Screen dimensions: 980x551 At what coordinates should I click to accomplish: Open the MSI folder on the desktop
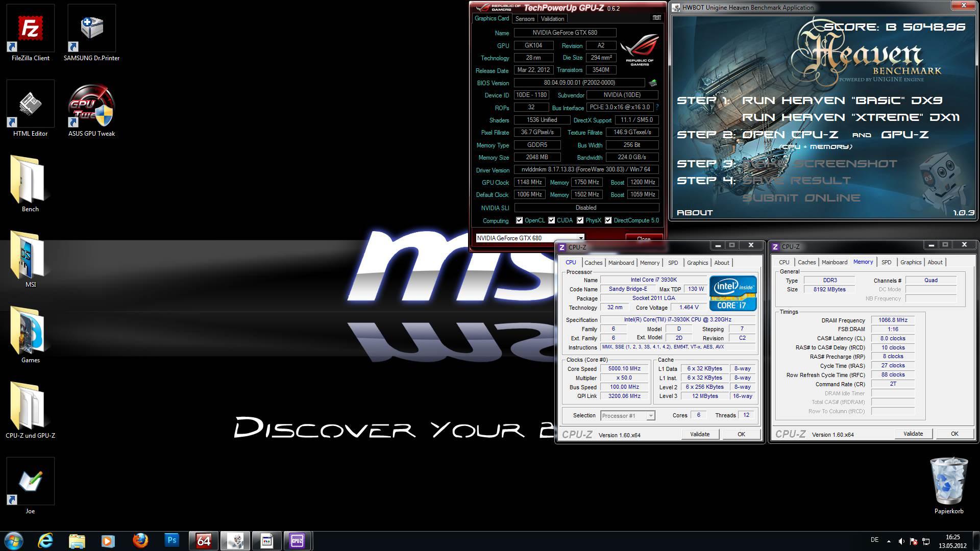point(30,260)
